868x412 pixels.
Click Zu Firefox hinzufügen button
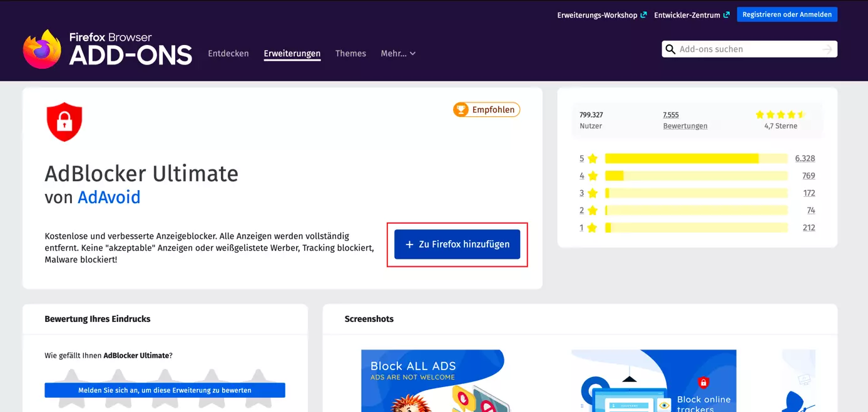457,244
